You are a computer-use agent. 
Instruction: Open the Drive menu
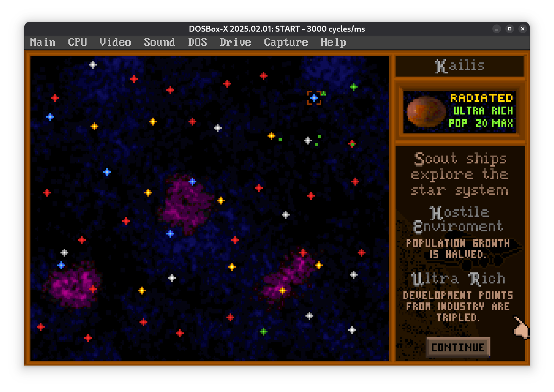click(235, 42)
